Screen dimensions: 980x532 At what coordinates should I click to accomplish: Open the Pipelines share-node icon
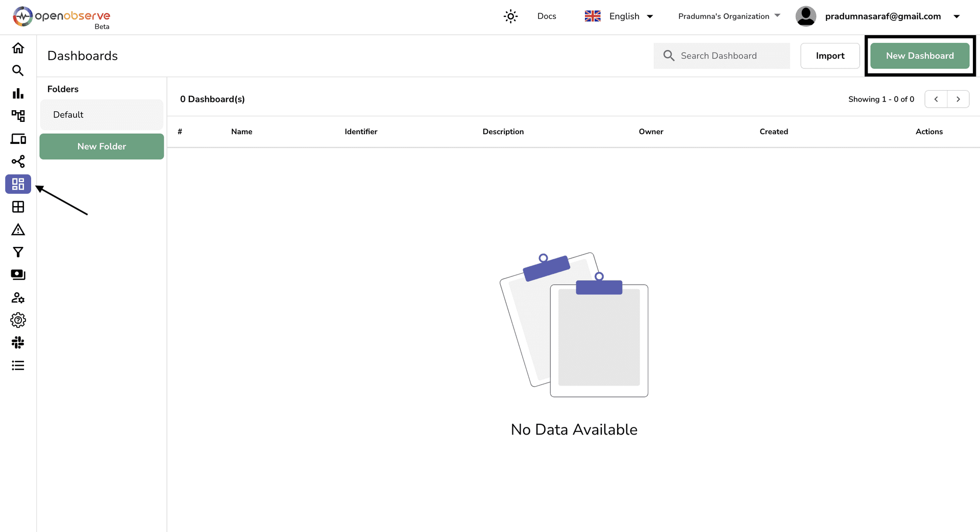tap(18, 162)
